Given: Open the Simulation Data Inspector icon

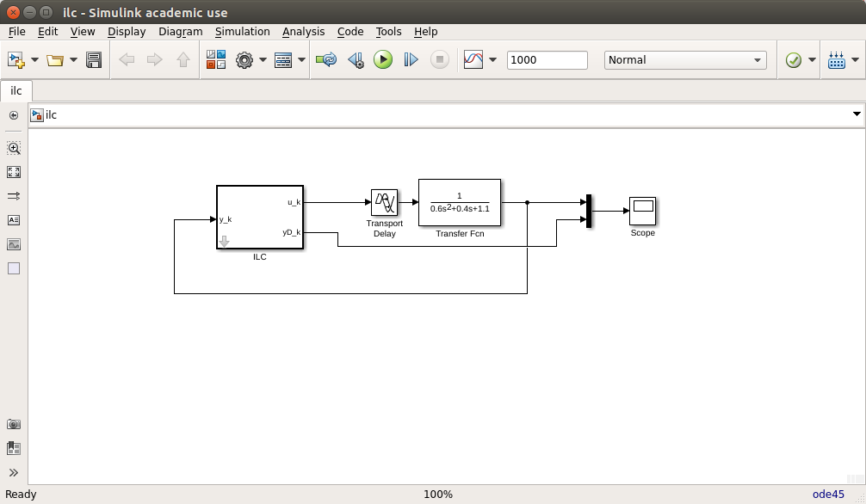Looking at the screenshot, I should 473,59.
